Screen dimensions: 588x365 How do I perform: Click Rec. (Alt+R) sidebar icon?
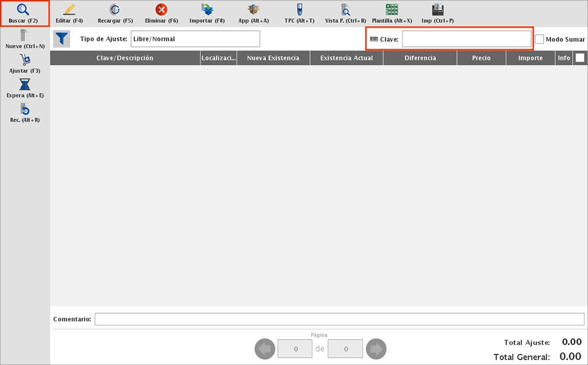pyautogui.click(x=25, y=110)
